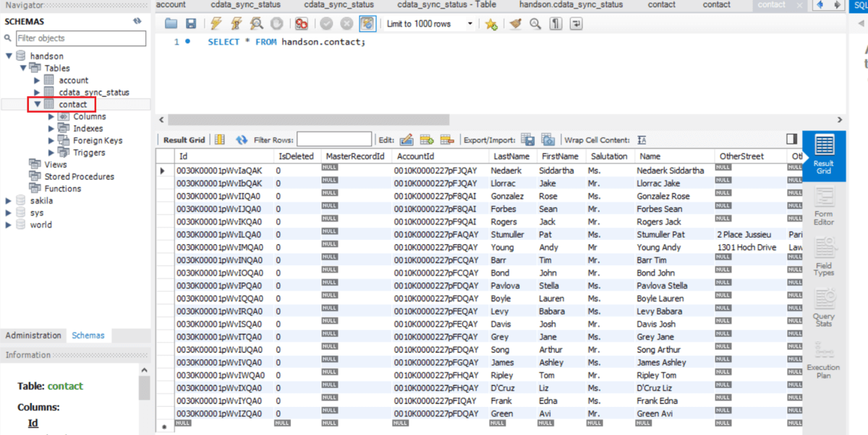Toggle auto-commit mode
Viewport: 868px width, 435px height.
click(x=367, y=24)
